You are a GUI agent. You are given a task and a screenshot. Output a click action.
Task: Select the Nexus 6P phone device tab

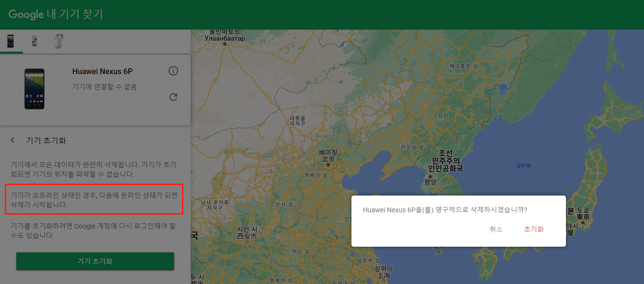click(x=11, y=41)
